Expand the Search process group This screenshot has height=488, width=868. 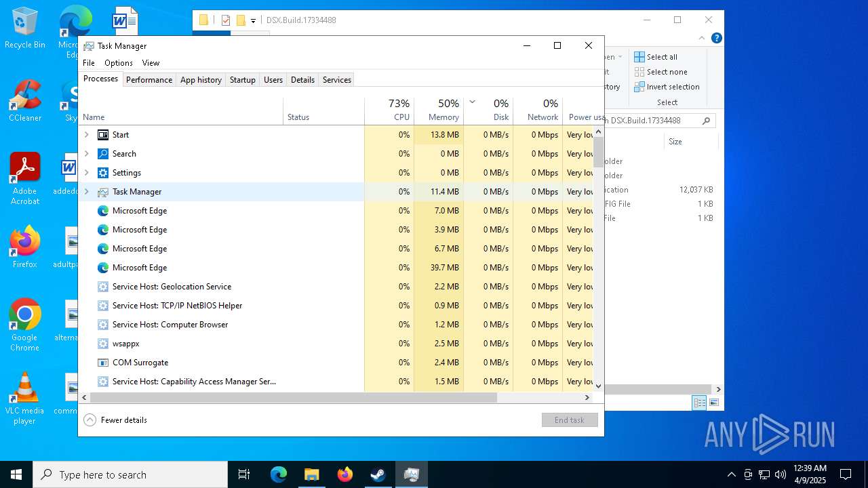[86, 154]
